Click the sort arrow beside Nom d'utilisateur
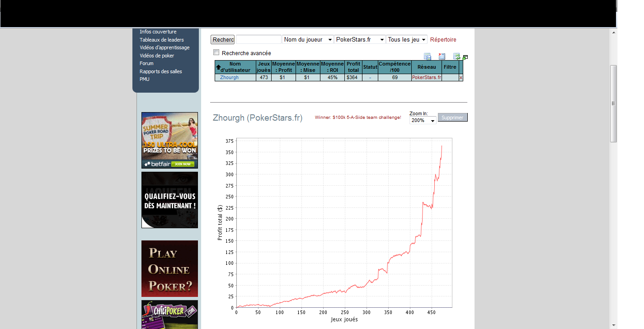This screenshot has width=644, height=329. (219, 67)
